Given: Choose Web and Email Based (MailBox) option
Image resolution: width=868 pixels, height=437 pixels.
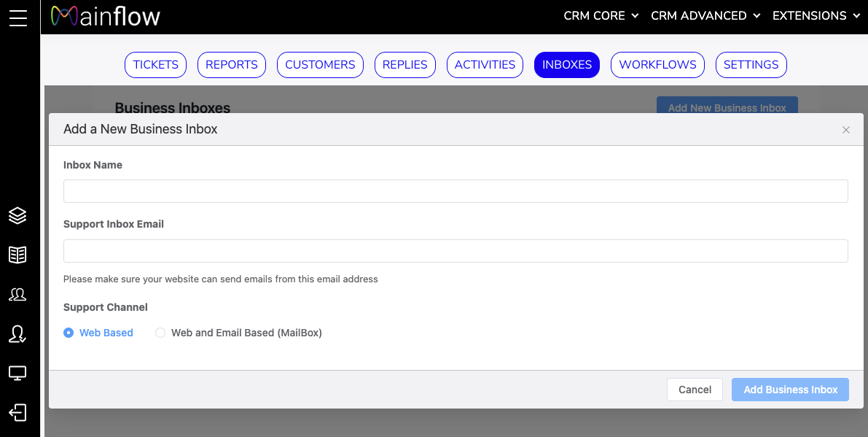Looking at the screenshot, I should click(x=160, y=333).
